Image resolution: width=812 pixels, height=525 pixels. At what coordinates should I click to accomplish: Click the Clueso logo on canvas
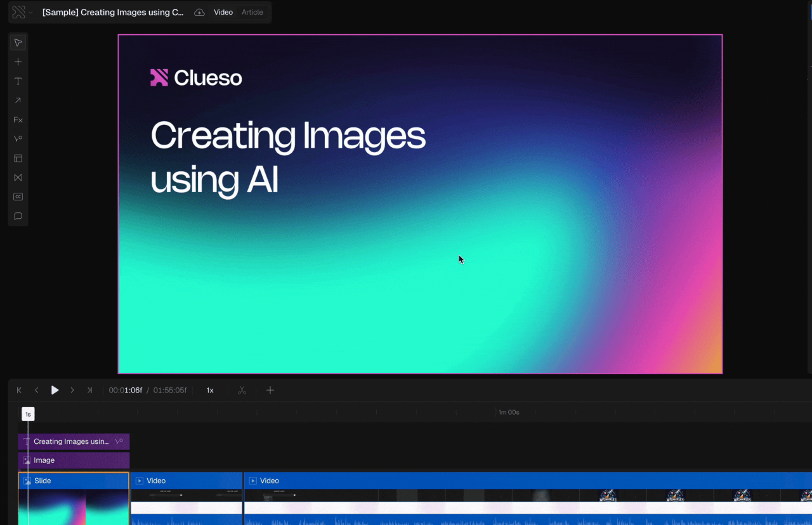click(196, 77)
